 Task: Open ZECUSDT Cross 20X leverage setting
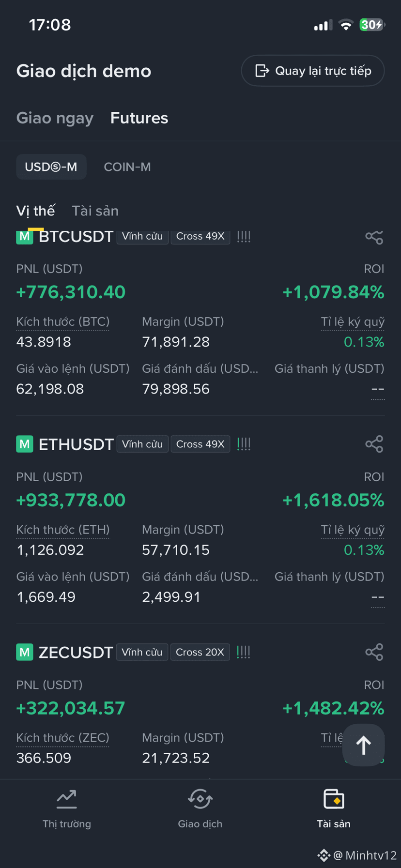pos(200,652)
